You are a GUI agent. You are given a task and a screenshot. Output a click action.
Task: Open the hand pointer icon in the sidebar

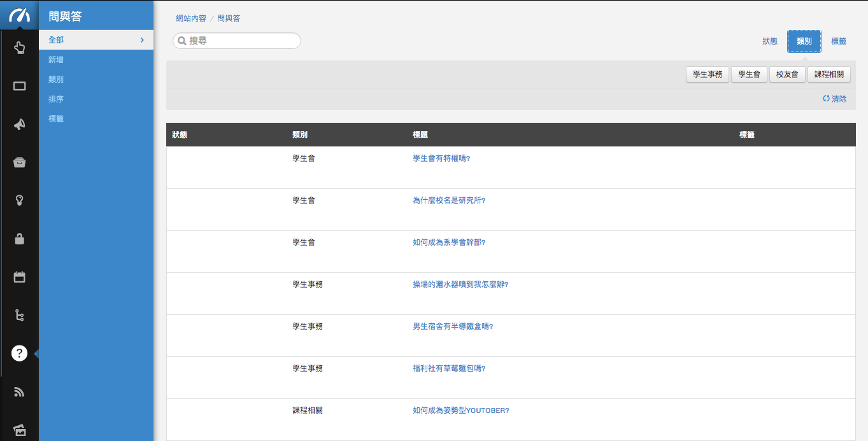19,48
